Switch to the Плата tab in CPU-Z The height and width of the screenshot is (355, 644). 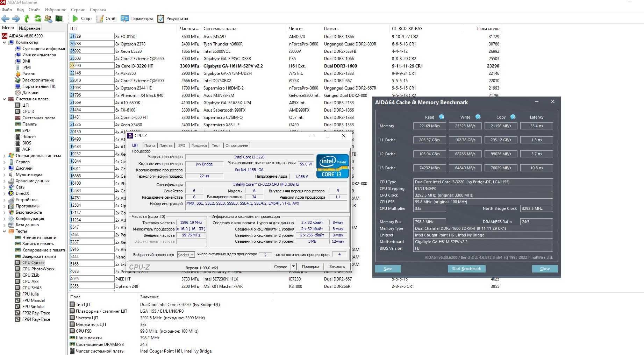(150, 145)
